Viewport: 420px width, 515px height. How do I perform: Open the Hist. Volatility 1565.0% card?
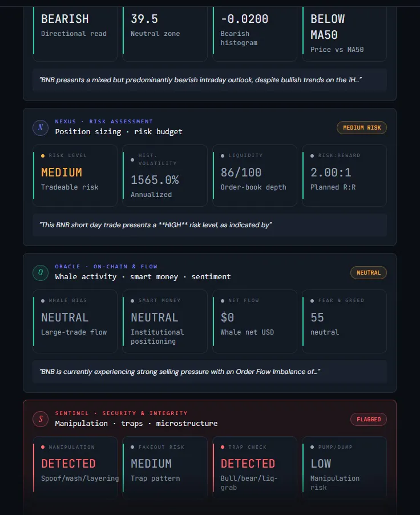(x=165, y=175)
